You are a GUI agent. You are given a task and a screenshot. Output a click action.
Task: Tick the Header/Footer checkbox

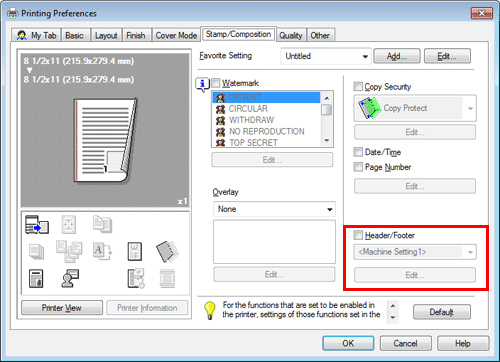click(x=358, y=235)
